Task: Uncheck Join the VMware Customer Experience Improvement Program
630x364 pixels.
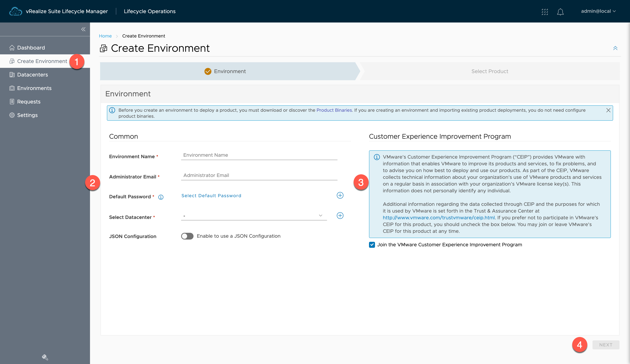Action: pos(372,245)
